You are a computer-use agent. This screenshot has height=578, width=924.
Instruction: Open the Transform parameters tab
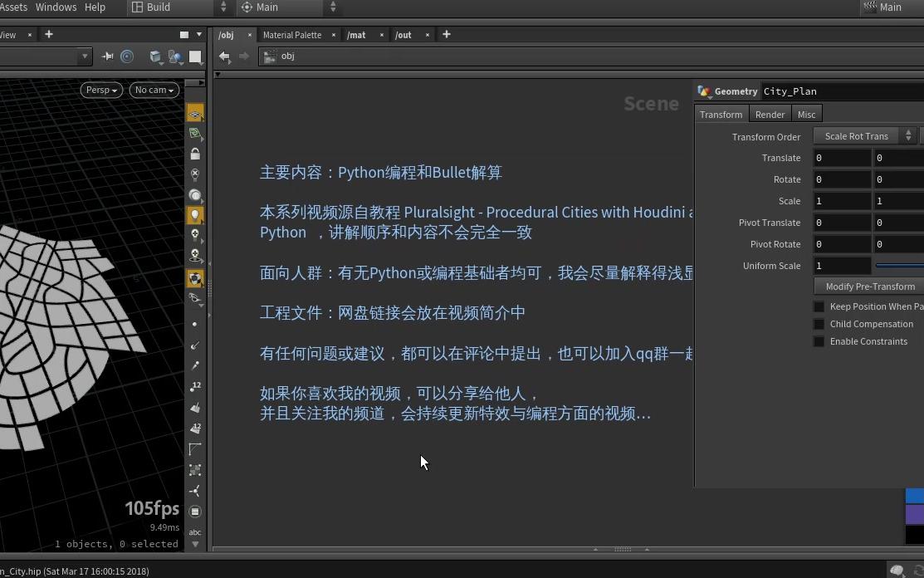pyautogui.click(x=721, y=115)
